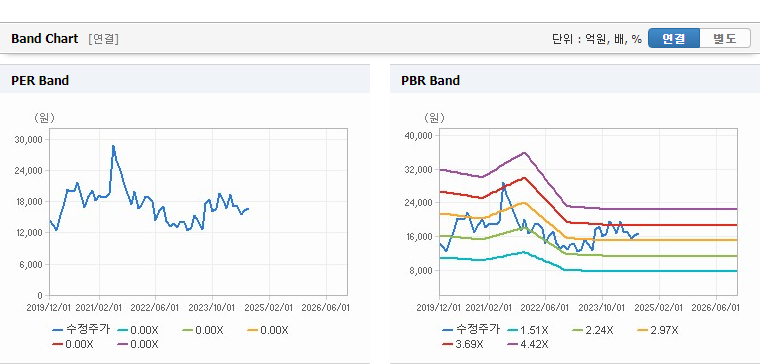Viewport: 760px width, 364px height.
Task: Click the (원) unit label above PER chart
Action: point(44,118)
